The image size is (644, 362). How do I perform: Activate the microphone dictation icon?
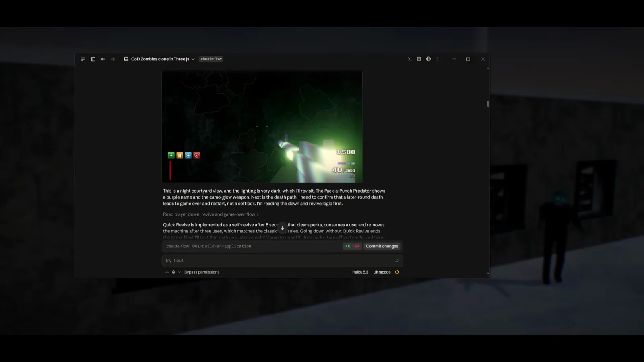[x=173, y=272]
